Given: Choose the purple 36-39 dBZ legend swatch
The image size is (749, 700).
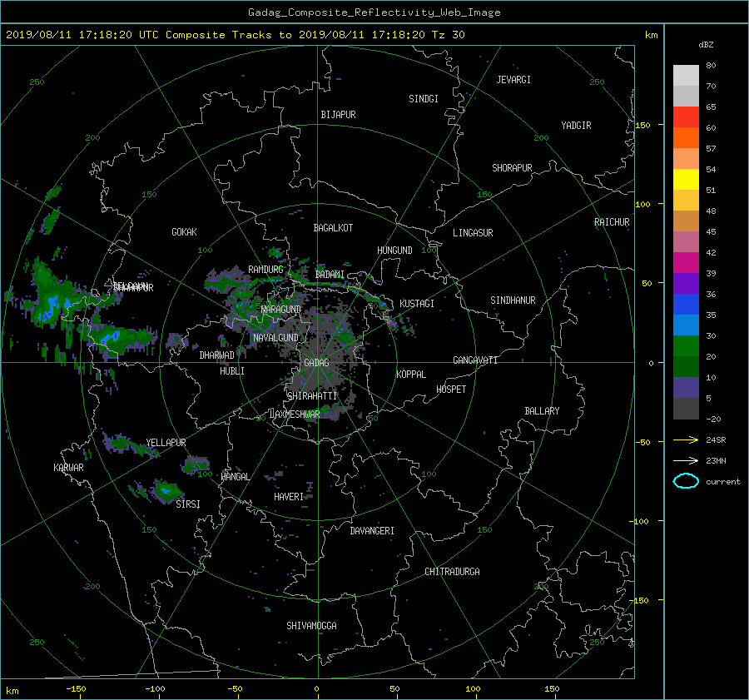Looking at the screenshot, I should [x=686, y=283].
